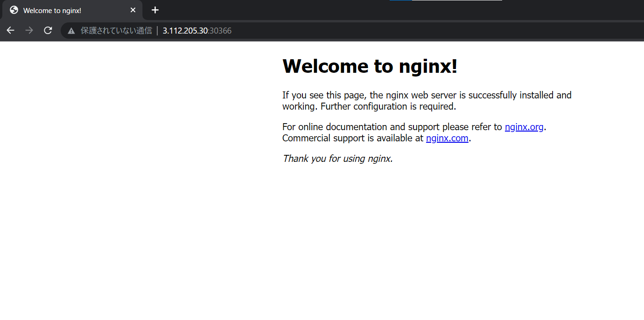Click the "For online documentation" sentence
Viewport: 644px width, 320px height.
point(392,127)
